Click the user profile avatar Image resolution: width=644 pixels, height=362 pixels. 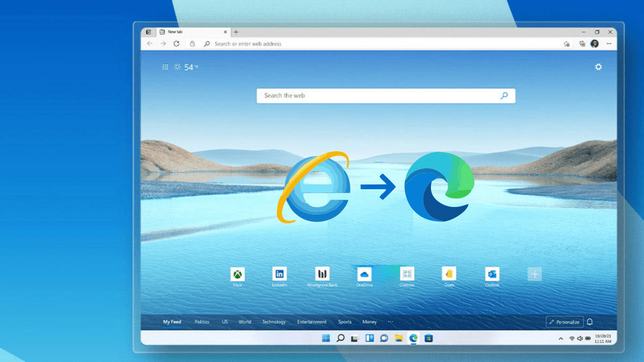click(595, 44)
